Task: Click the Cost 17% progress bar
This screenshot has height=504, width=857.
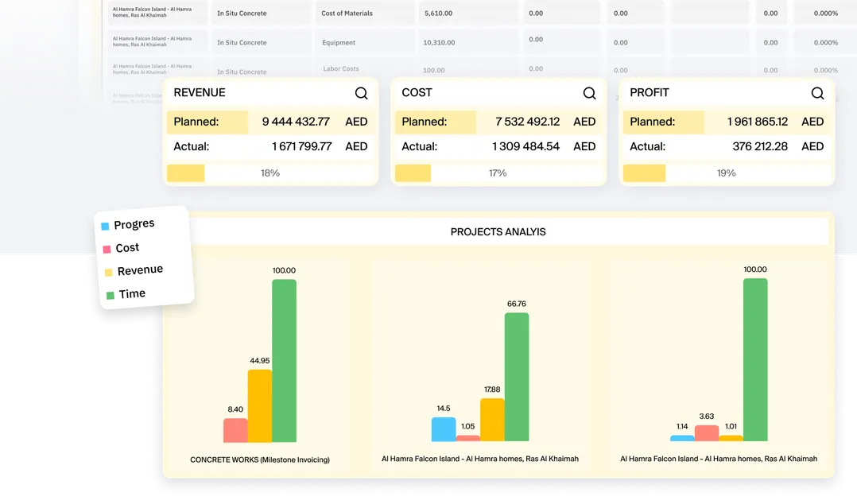Action: 498,173
